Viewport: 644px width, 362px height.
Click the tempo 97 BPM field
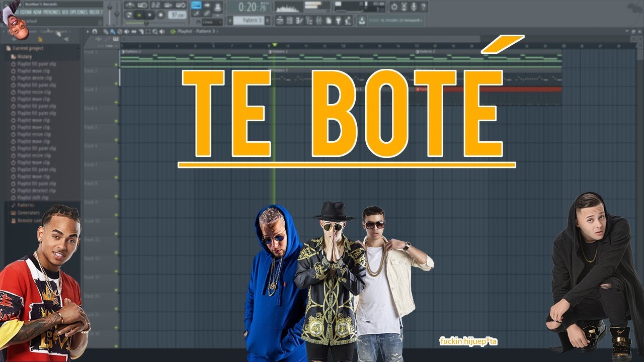[177, 15]
